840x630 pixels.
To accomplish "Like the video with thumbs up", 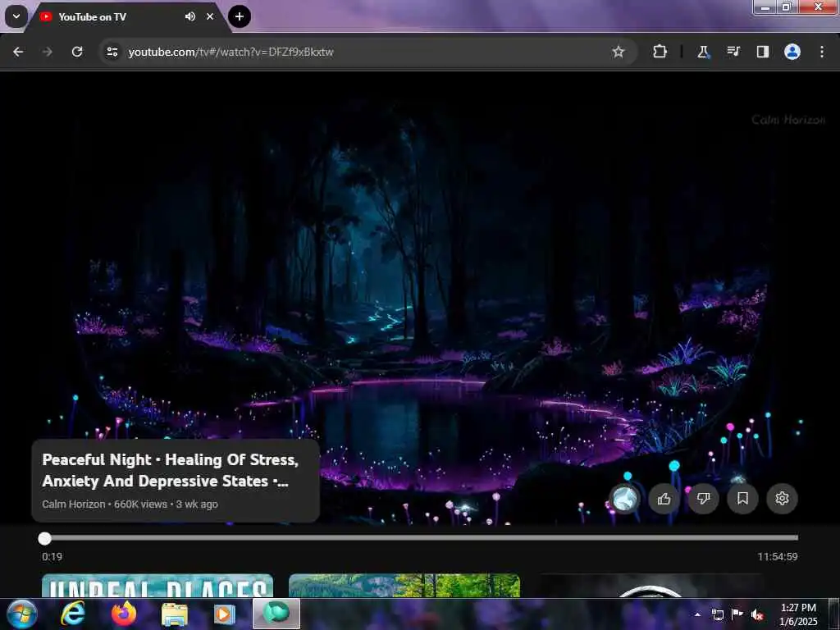I will [x=664, y=499].
